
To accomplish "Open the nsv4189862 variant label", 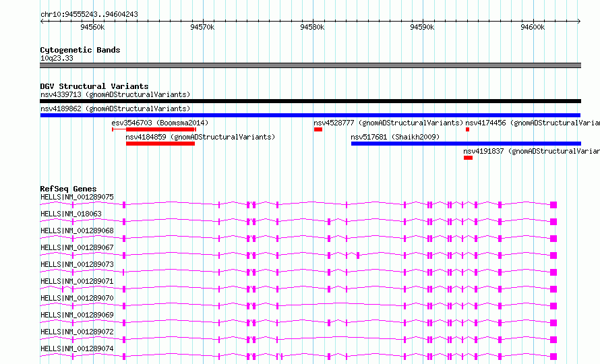I will point(115,109).
